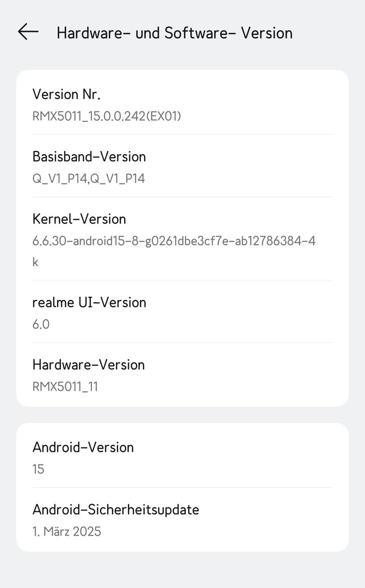Tap the kernel string starting with 6.6.30-android15

(174, 241)
